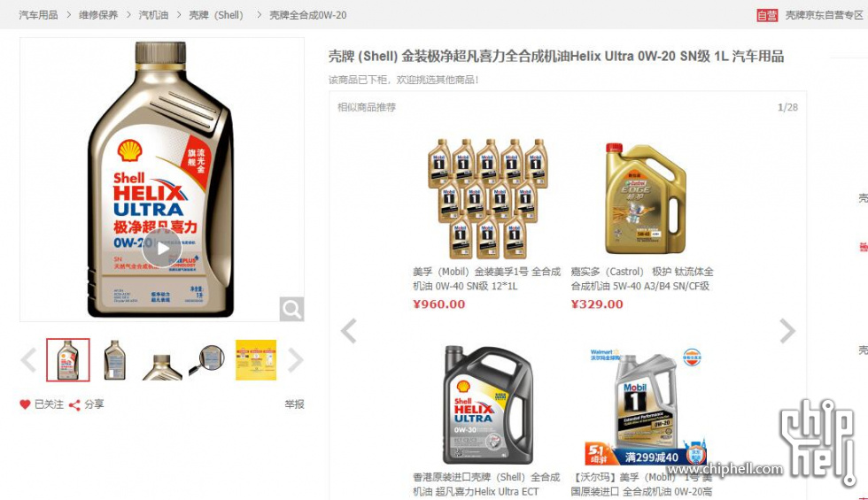
Task: Click the 分享 share icon
Action: point(74,405)
